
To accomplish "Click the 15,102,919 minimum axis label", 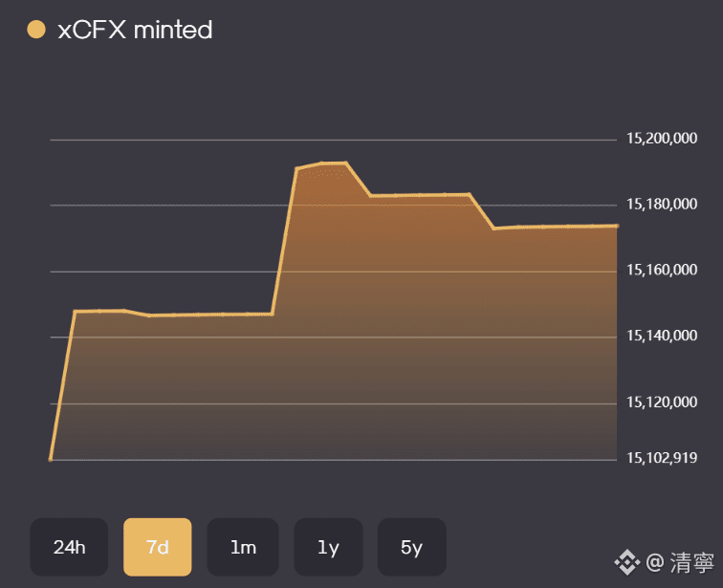I will click(x=662, y=459).
